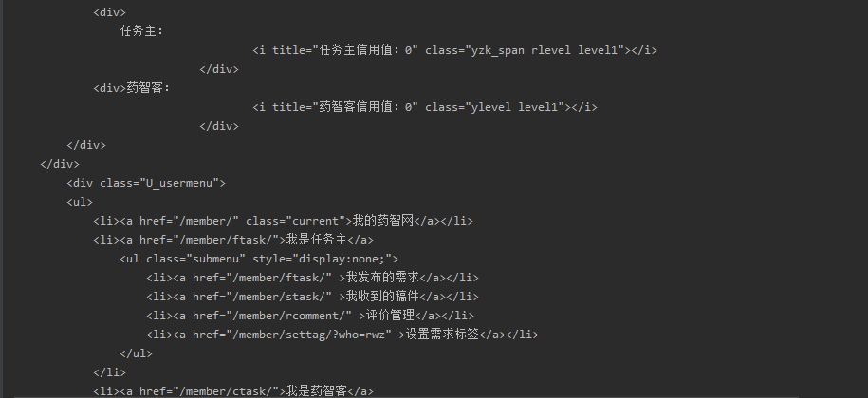The image size is (868, 398).
Task: Click the <ul> tag below U_usermenu div
Action: (x=80, y=202)
